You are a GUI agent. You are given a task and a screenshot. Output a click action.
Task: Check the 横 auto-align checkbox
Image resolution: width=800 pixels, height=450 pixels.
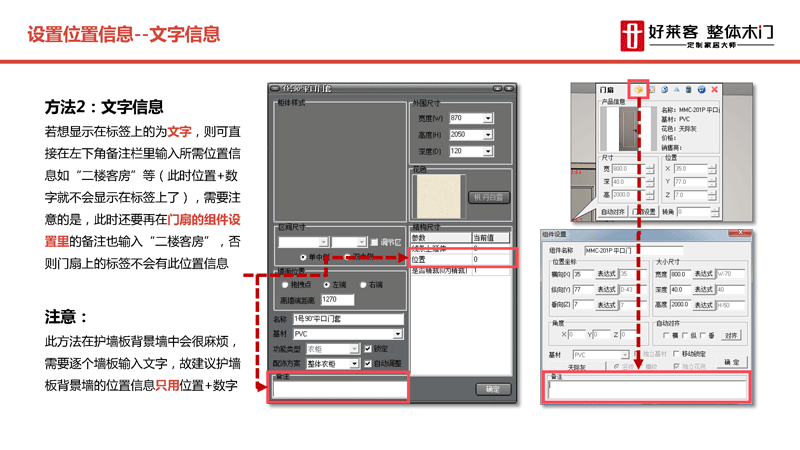(x=666, y=336)
